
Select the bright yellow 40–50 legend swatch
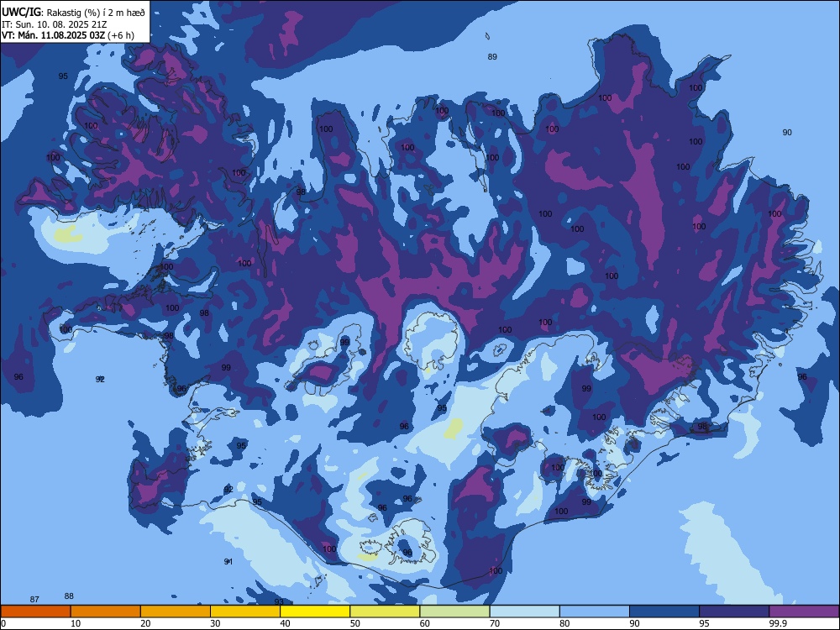click(315, 612)
